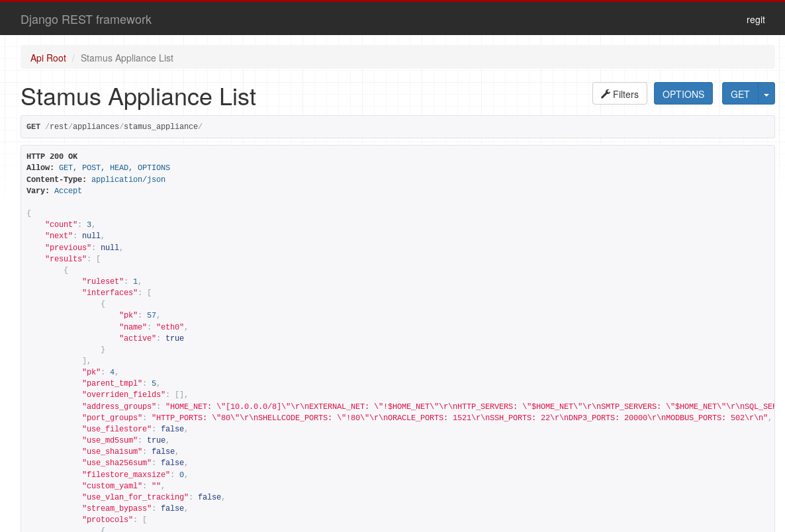Click the blue GET button
The height and width of the screenshot is (532, 785).
pyautogui.click(x=740, y=93)
